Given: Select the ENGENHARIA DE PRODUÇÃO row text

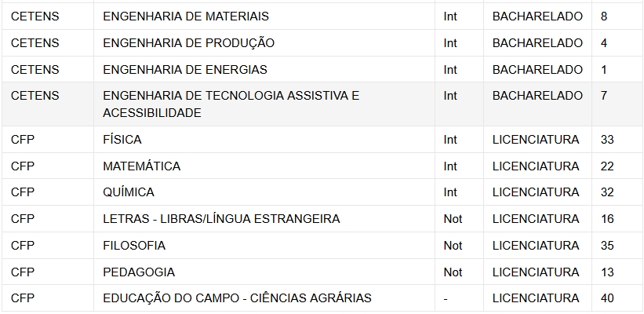Looking at the screenshot, I should (x=188, y=43).
